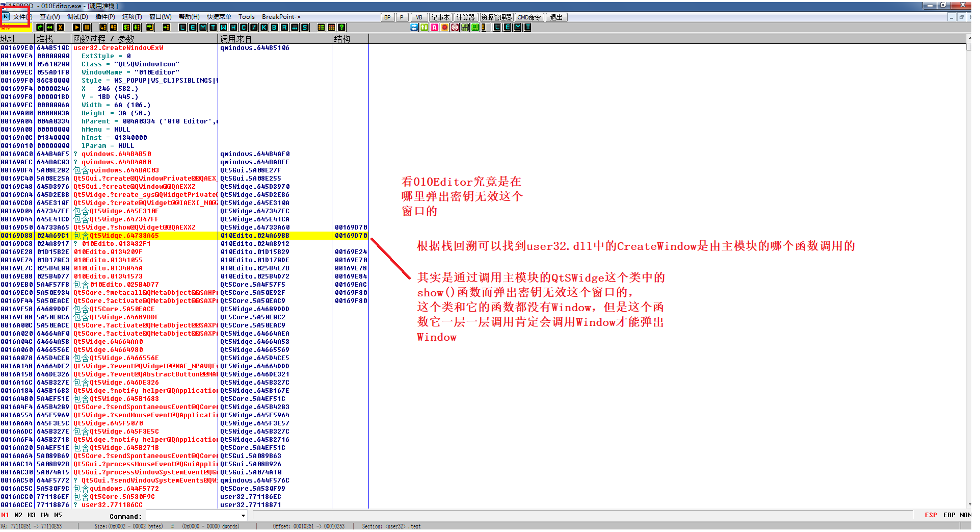
Task: Click the blue swap-arrows icon
Action: click(x=414, y=28)
